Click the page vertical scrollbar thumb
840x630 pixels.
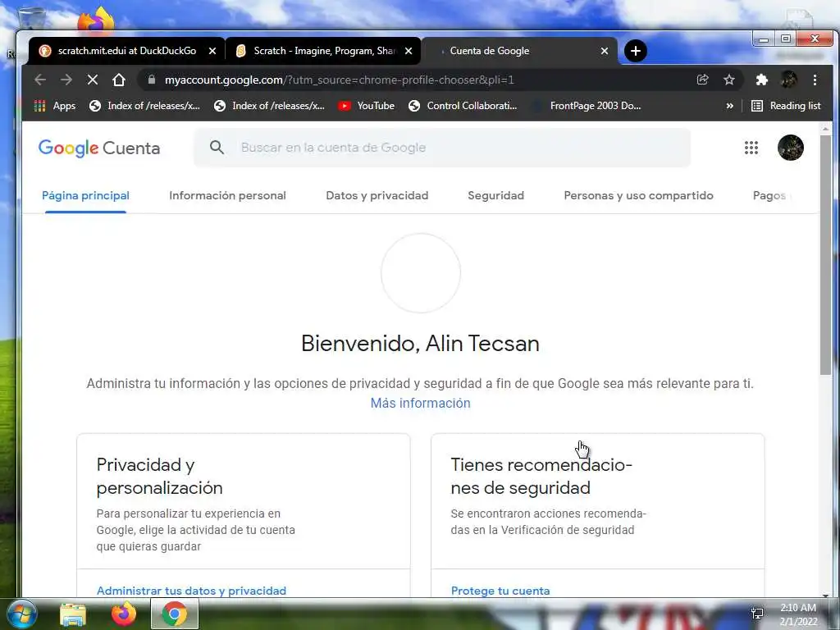(825, 254)
